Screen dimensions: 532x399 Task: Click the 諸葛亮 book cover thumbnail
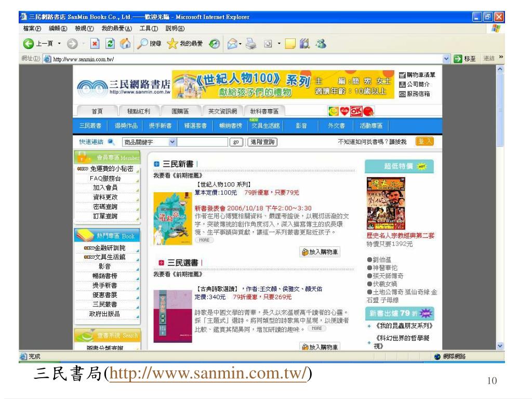173,219
